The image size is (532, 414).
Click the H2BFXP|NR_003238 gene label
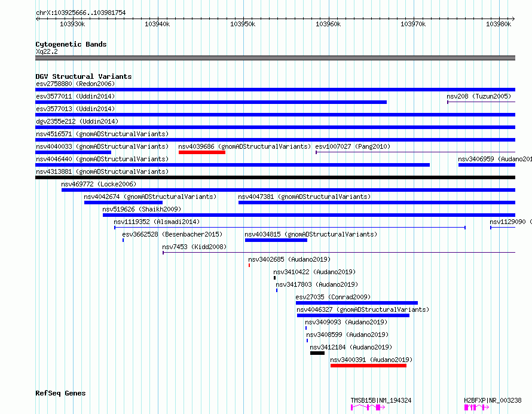tap(493, 400)
